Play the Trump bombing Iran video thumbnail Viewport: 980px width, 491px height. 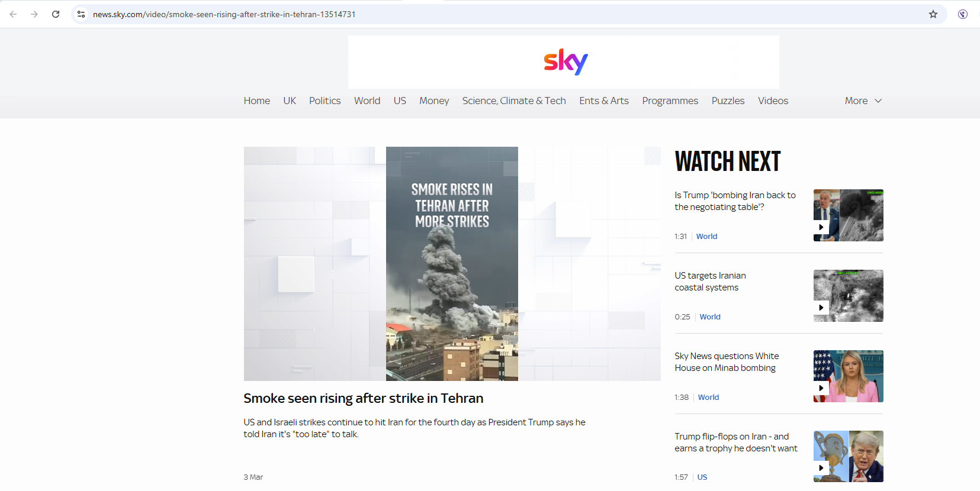(848, 215)
